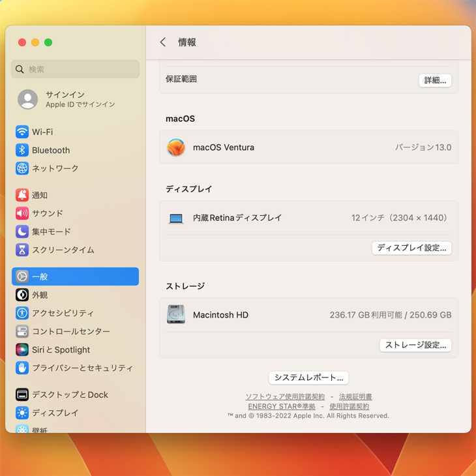Open ソフトウェア使用許諾契約 link
Viewport: 476px width, 476px height.
pyautogui.click(x=285, y=396)
